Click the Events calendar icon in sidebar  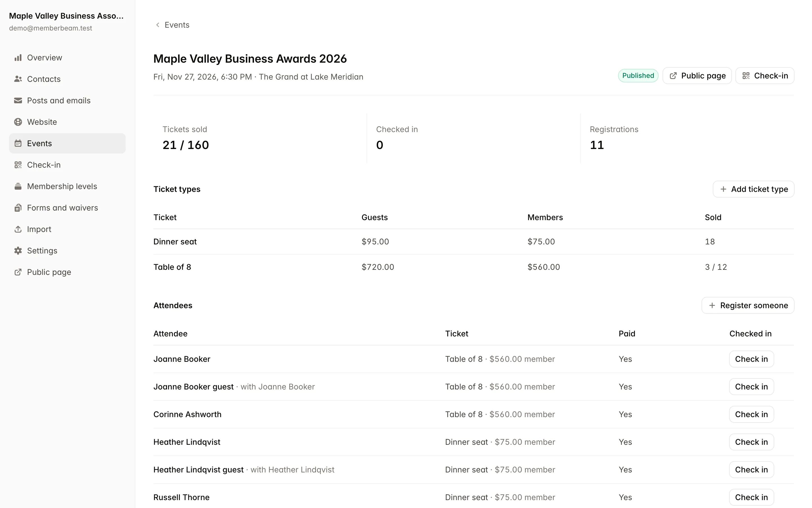pyautogui.click(x=18, y=143)
